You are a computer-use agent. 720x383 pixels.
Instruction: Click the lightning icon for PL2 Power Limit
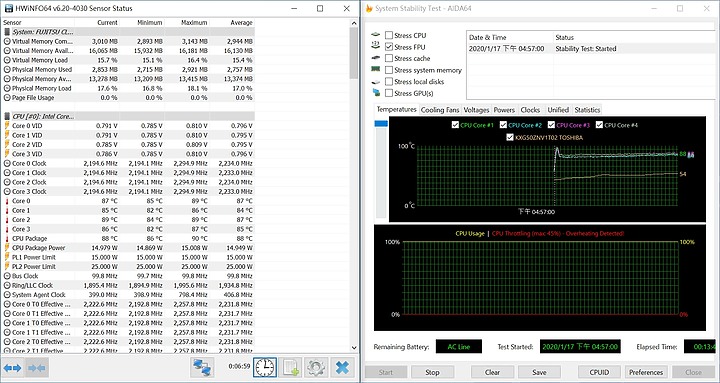7,266
